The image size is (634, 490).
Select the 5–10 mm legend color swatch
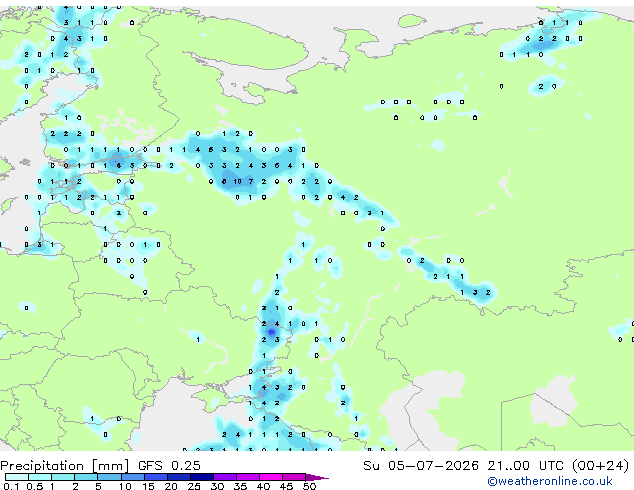point(110,477)
